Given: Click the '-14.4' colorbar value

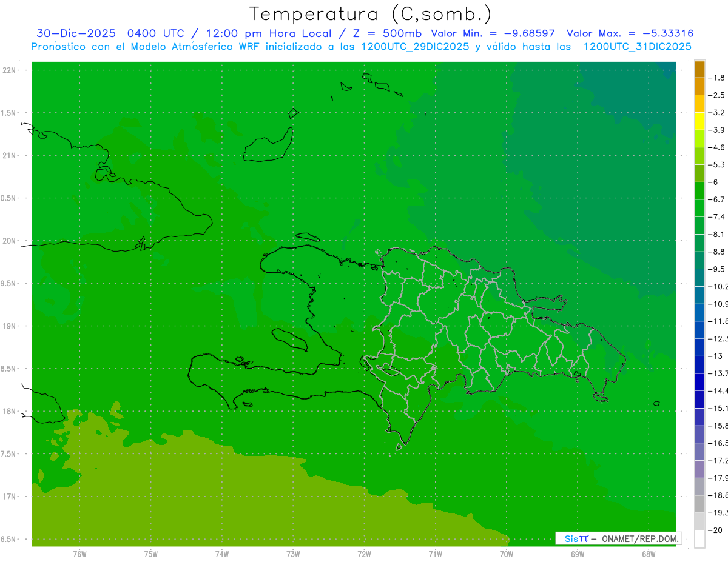Looking at the screenshot, I should pos(719,390).
